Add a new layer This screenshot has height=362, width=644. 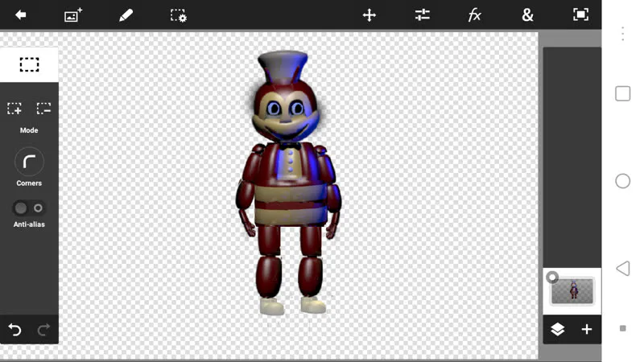click(x=587, y=329)
